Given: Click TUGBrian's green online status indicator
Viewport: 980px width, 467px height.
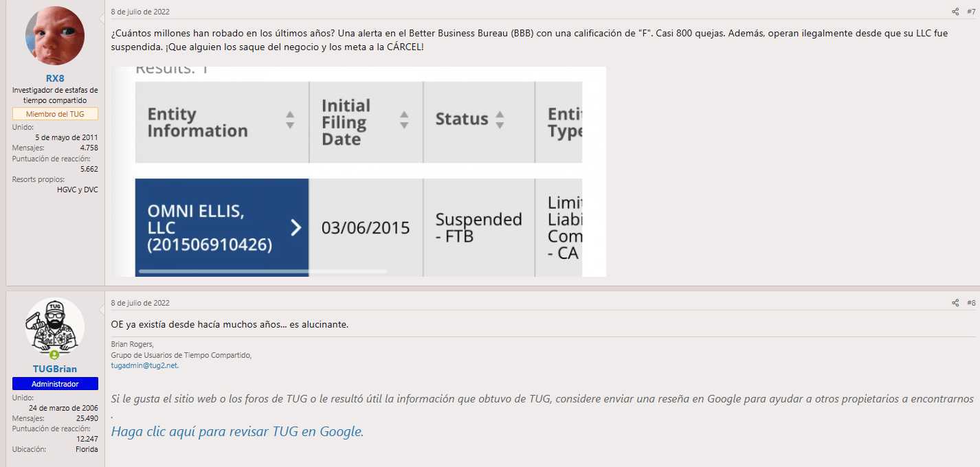Looking at the screenshot, I should 54,355.
